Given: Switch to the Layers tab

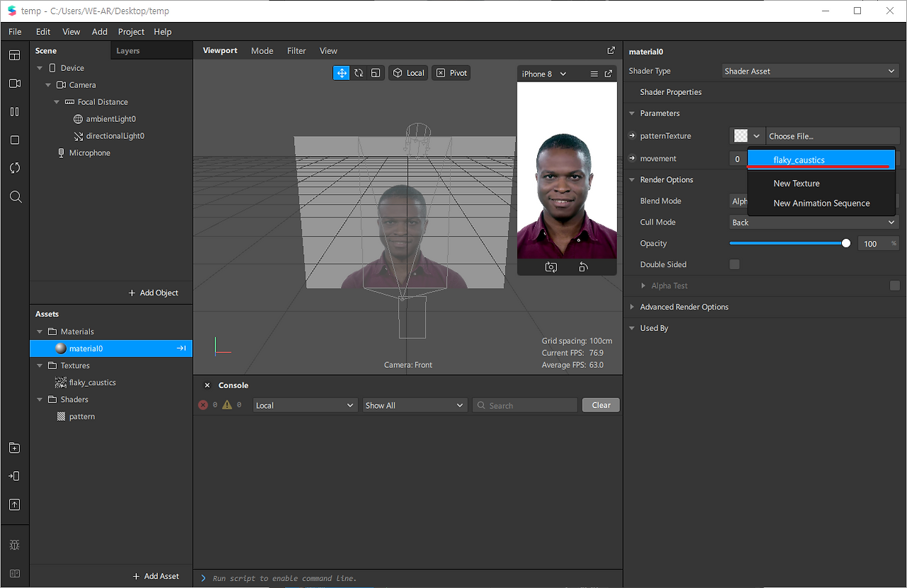Looking at the screenshot, I should click(x=128, y=51).
